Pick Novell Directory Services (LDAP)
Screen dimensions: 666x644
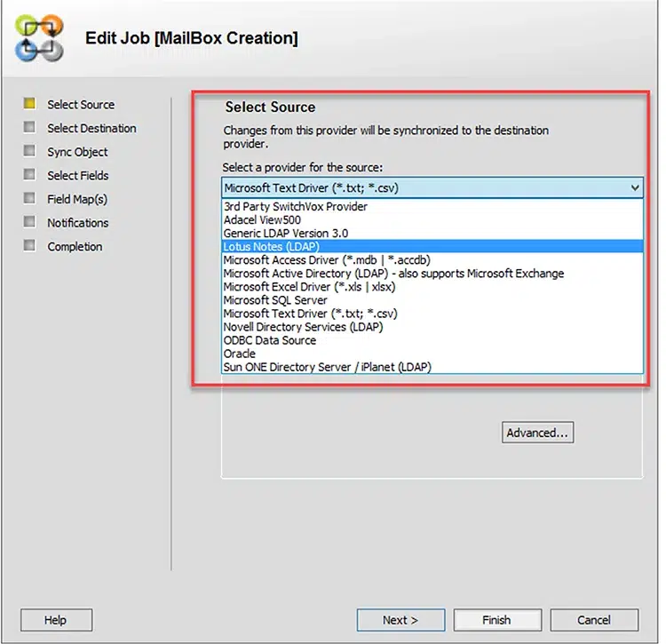[432, 327]
